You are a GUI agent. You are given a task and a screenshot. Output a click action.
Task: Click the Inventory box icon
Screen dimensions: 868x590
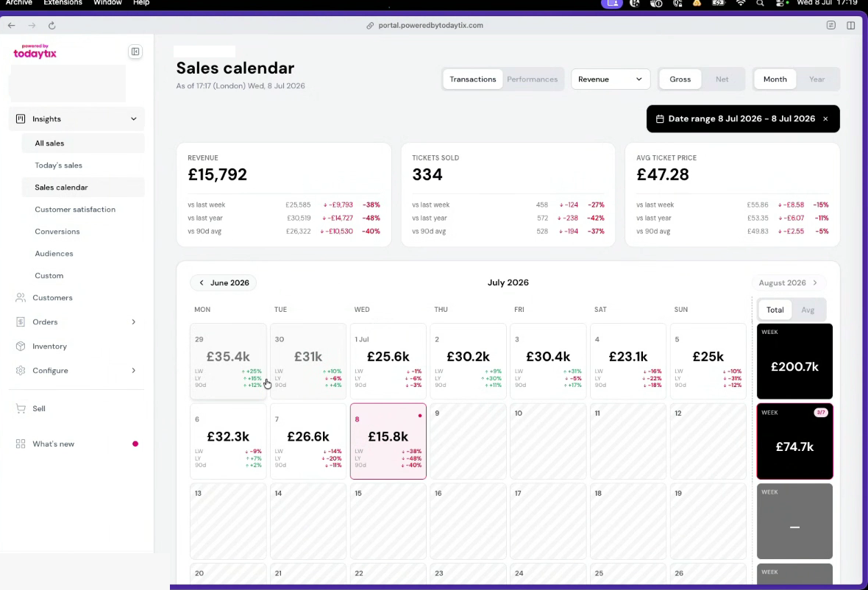[x=21, y=346]
